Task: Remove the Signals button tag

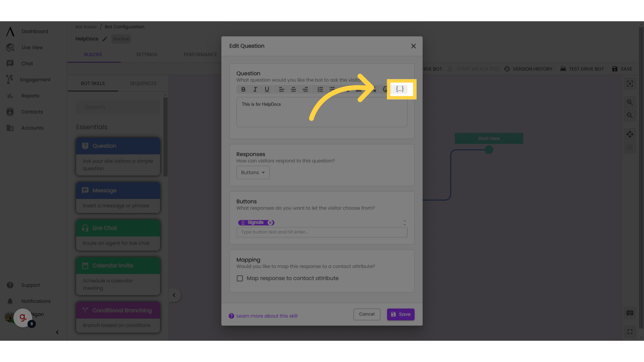Action: click(x=270, y=222)
